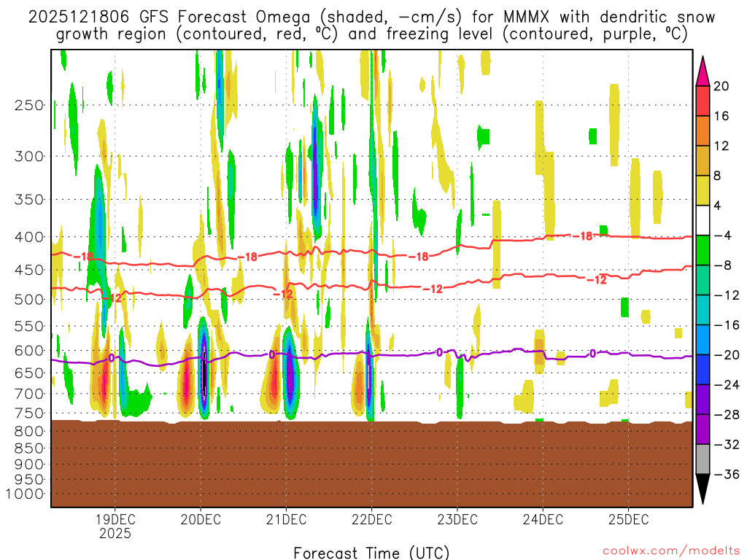This screenshot has height=560, width=747.
Task: Click the 250 pressure level label
Action: point(29,105)
